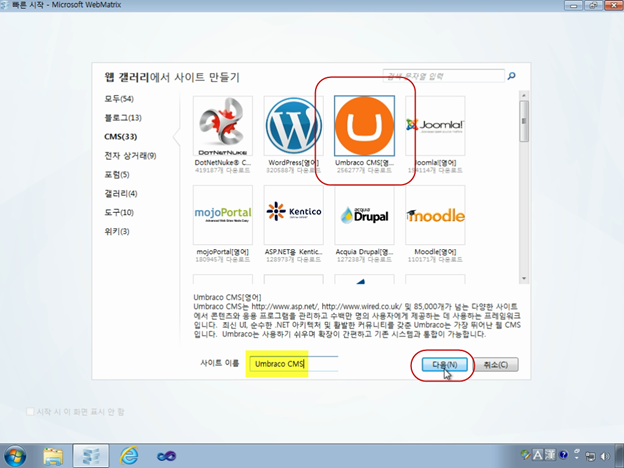Open the 전자 상거래(9) category
Image resolution: width=624 pixels, height=468 pixels.
(x=130, y=156)
